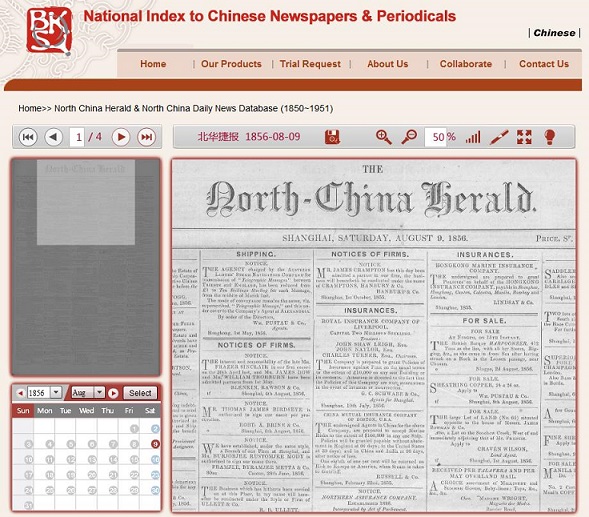
Task: Select August 30 in the calendar
Action: click(155, 490)
